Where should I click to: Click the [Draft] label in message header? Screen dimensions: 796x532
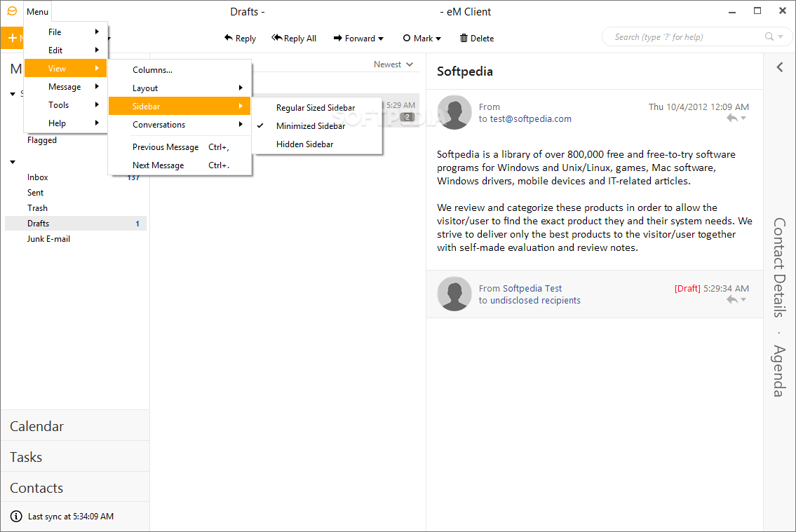pos(687,288)
